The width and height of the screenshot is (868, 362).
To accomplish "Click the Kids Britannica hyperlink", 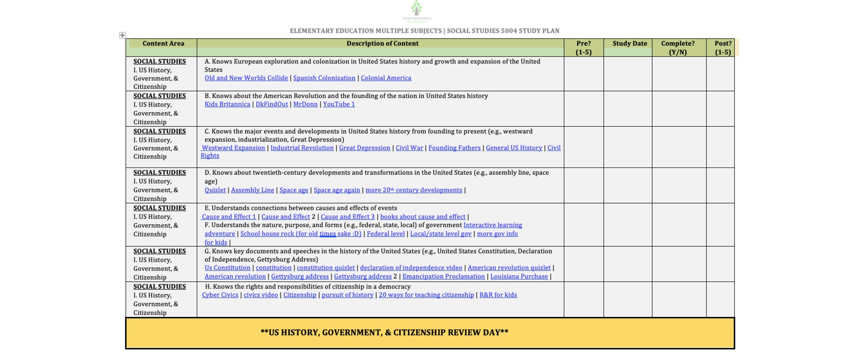I will tap(227, 104).
